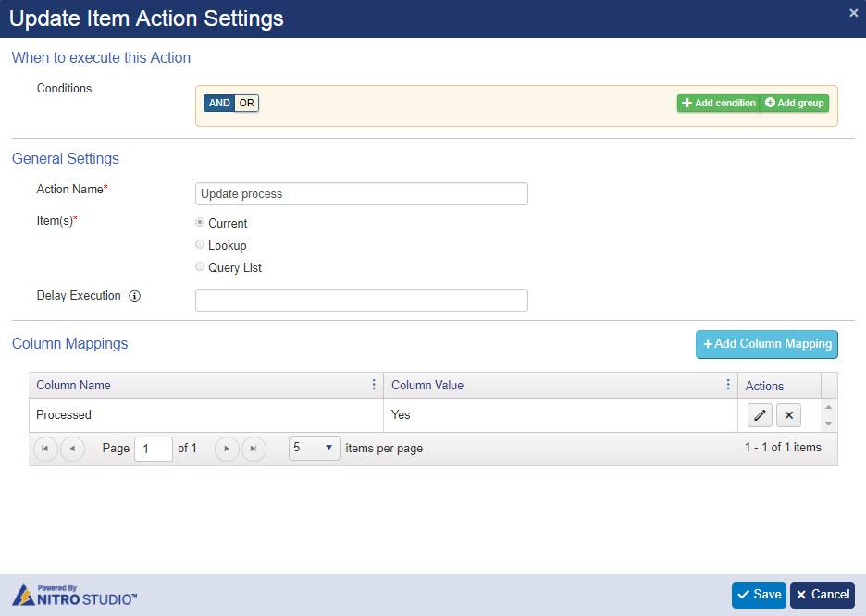Click the Nitro Studio logo

tap(75, 595)
